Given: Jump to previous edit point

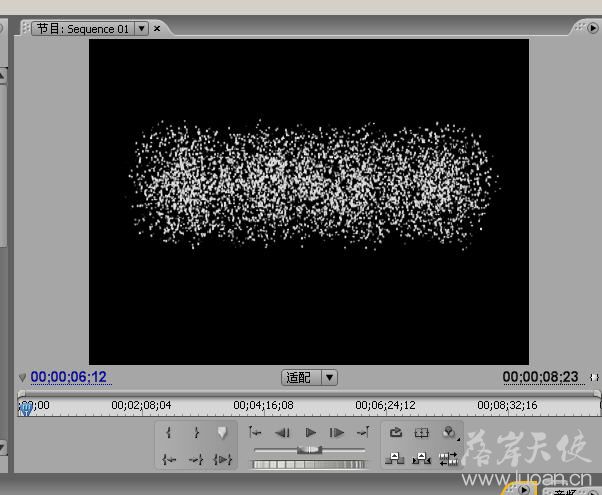Looking at the screenshot, I should click(x=255, y=433).
